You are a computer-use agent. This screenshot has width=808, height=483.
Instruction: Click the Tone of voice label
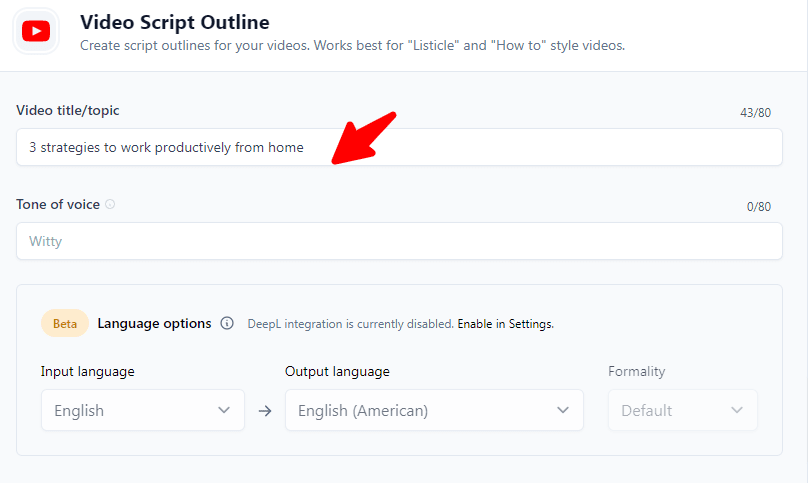click(58, 204)
